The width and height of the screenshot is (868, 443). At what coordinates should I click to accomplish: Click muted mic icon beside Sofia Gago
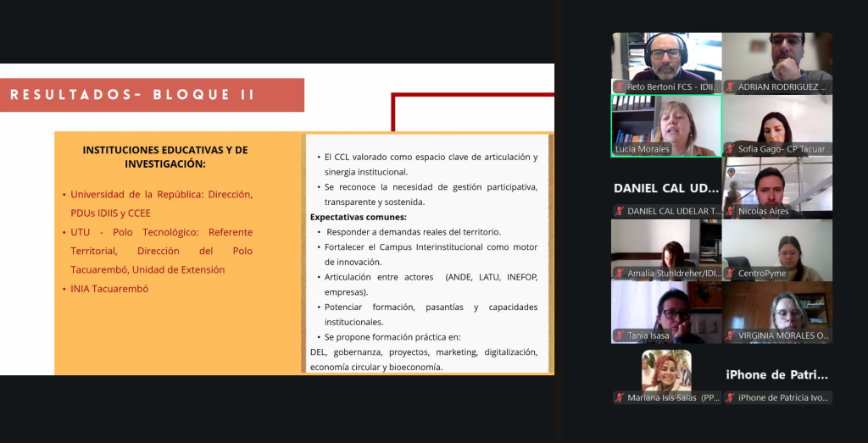tap(730, 149)
